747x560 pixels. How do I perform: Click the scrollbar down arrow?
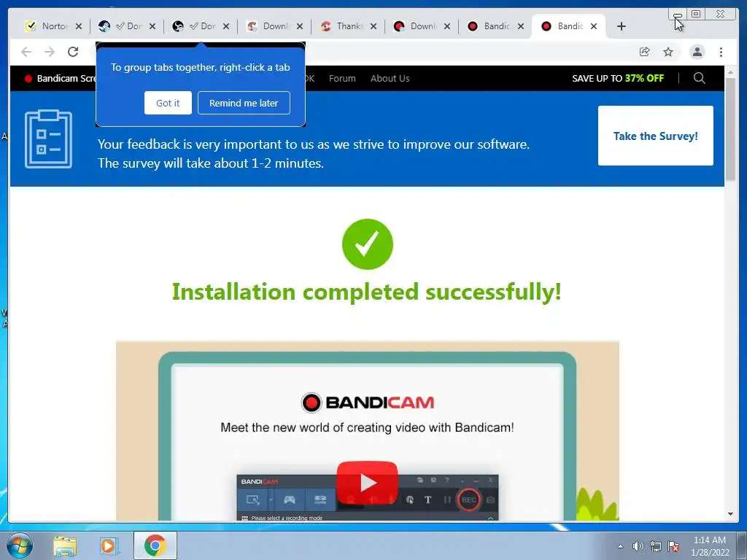click(730, 514)
